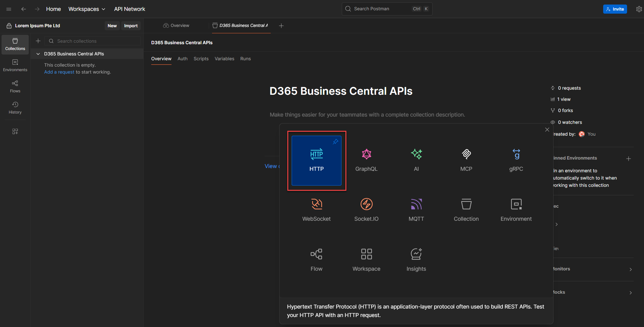Open History in the sidebar
The image size is (644, 327).
(x=15, y=107)
